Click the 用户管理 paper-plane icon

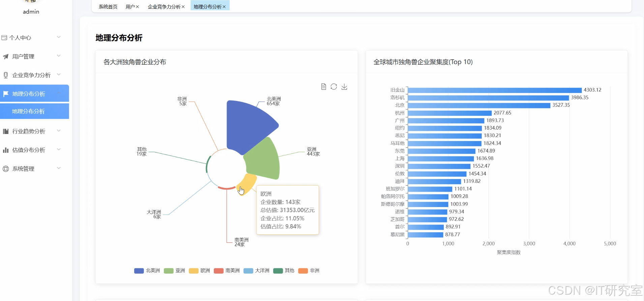6,57
